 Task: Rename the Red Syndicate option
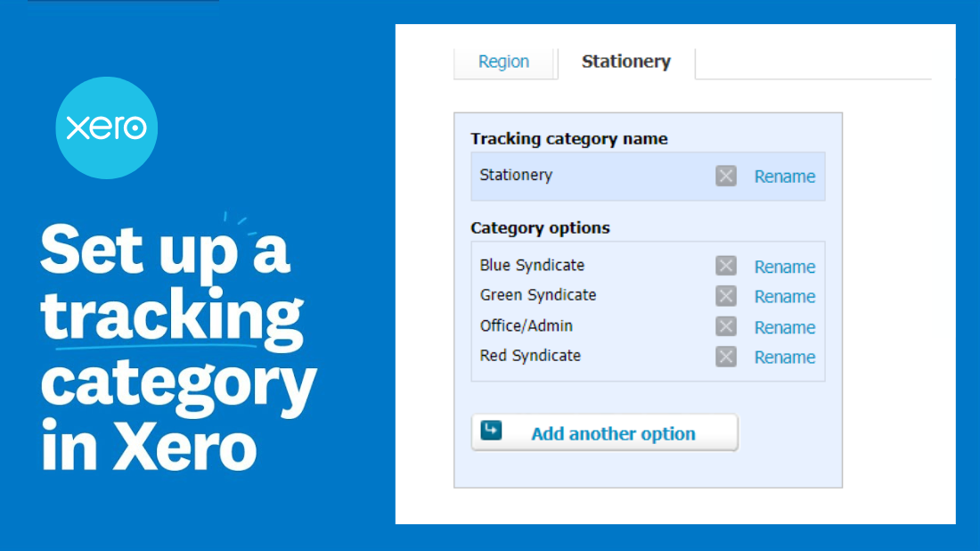(x=785, y=357)
